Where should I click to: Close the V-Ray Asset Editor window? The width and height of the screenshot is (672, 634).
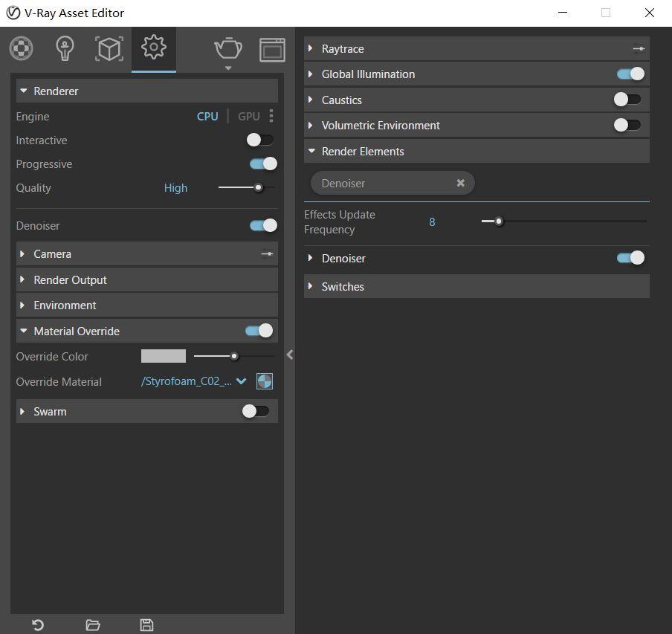(x=649, y=13)
